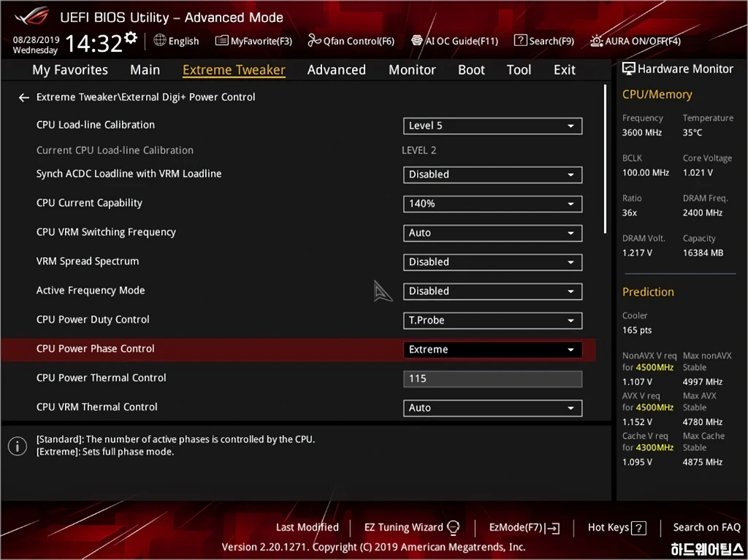Click the Qfan Control fan icon
This screenshot has width=748, height=560.
[314, 41]
